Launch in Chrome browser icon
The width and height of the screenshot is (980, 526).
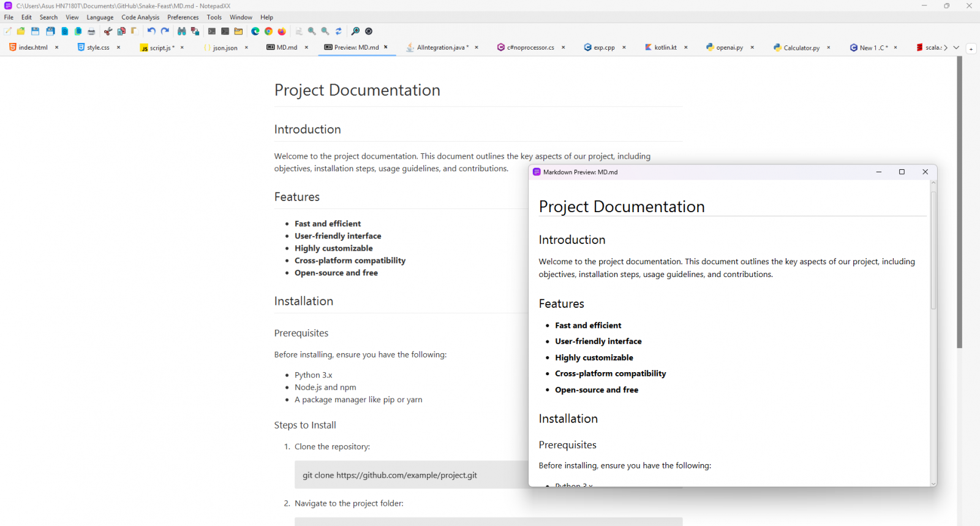(268, 31)
